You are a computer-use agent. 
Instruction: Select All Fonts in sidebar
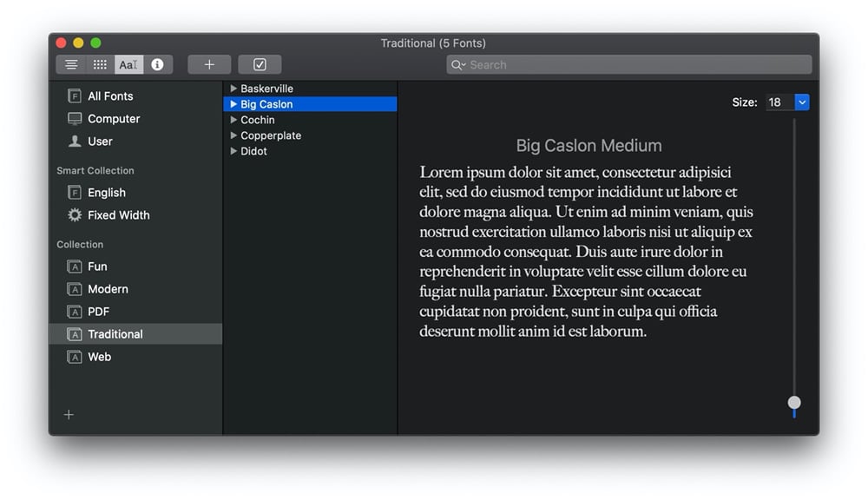pyautogui.click(x=110, y=96)
